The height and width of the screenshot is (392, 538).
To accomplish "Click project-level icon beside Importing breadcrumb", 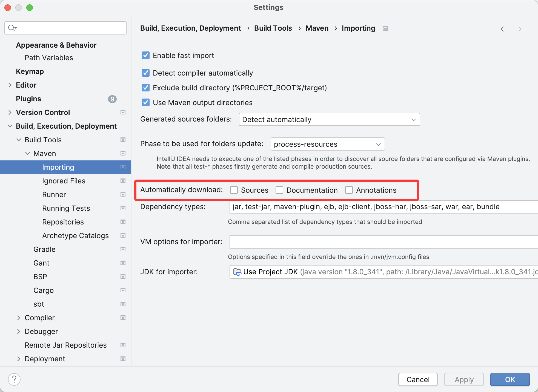I will coord(385,28).
